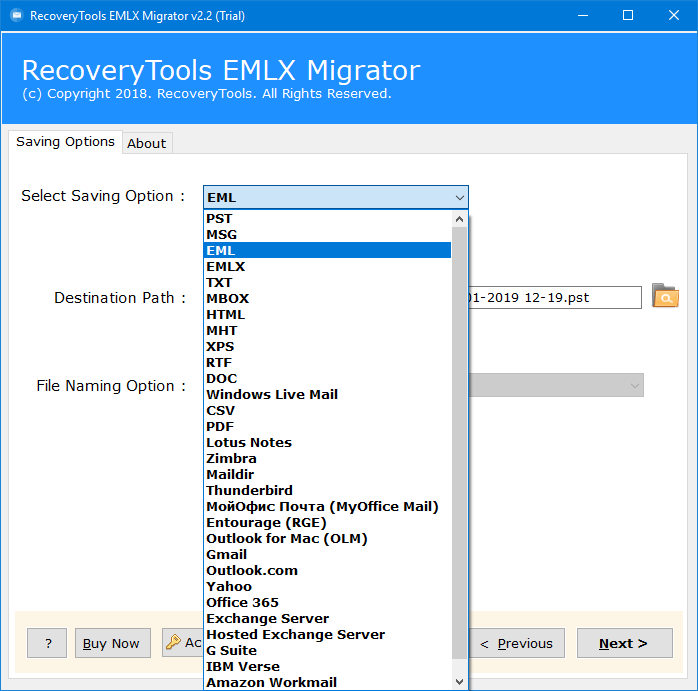This screenshot has height=691, width=698.
Task: Pick MBOX as saving format
Action: coord(327,298)
